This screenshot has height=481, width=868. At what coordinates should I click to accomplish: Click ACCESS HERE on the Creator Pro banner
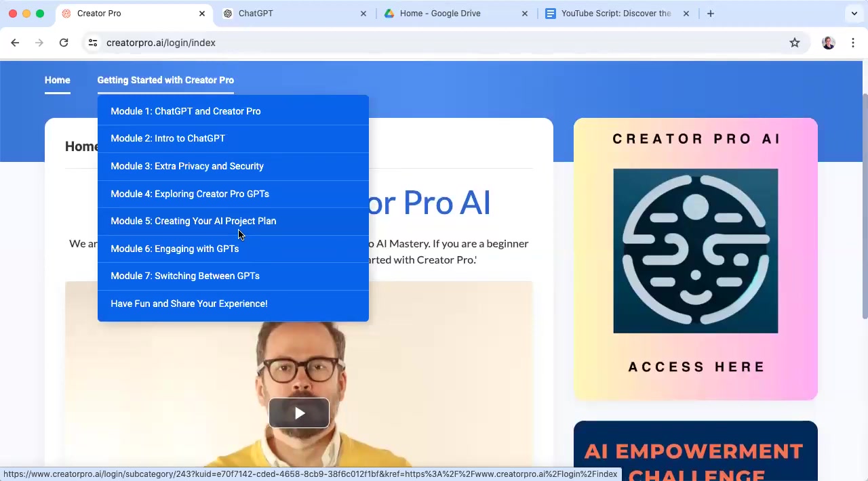pos(696,367)
